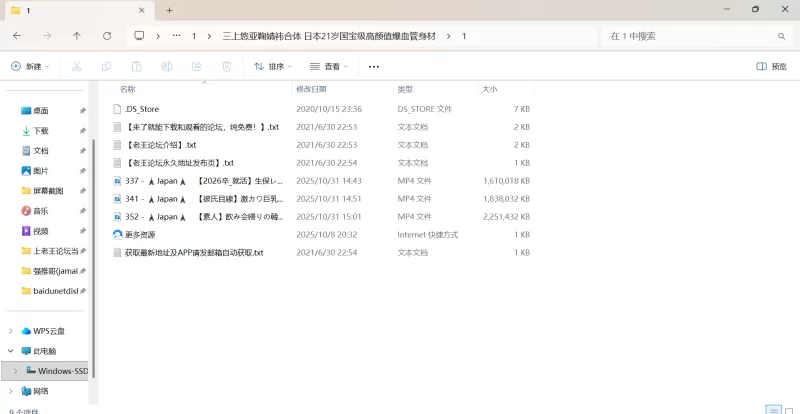Open the 下载 folder in sidebar
Viewport: 800px width, 414px height.
[41, 131]
